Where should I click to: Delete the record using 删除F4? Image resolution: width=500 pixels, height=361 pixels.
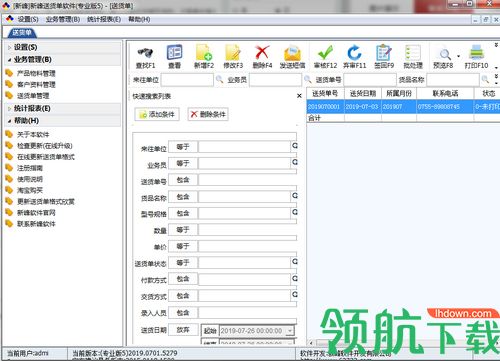262,53
